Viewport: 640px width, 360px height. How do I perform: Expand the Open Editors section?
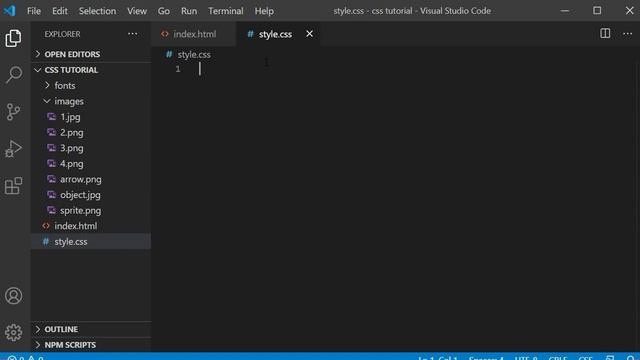(x=91, y=54)
